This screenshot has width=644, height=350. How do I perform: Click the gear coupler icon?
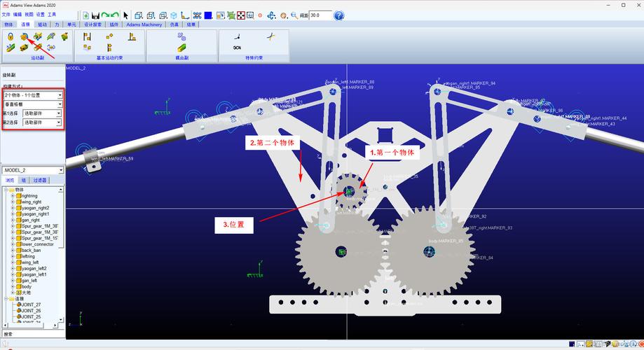coord(181,36)
